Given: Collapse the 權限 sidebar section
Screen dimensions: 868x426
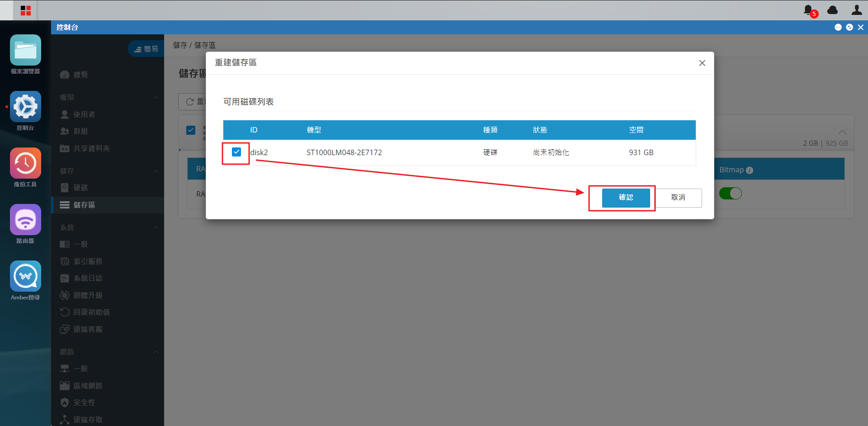Looking at the screenshot, I should (x=156, y=97).
